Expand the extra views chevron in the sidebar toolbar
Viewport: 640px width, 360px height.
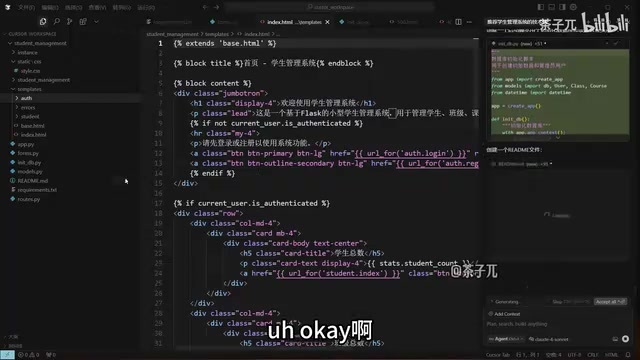click(x=96, y=22)
